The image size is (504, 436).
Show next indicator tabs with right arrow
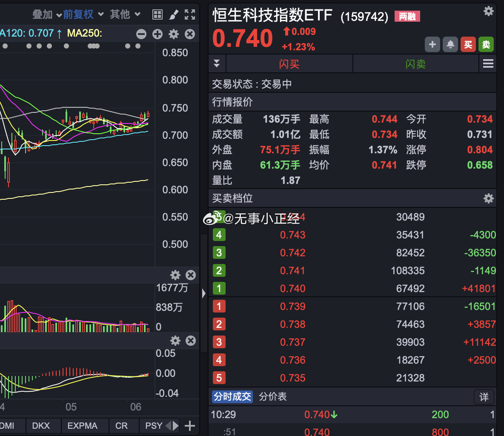point(175,426)
